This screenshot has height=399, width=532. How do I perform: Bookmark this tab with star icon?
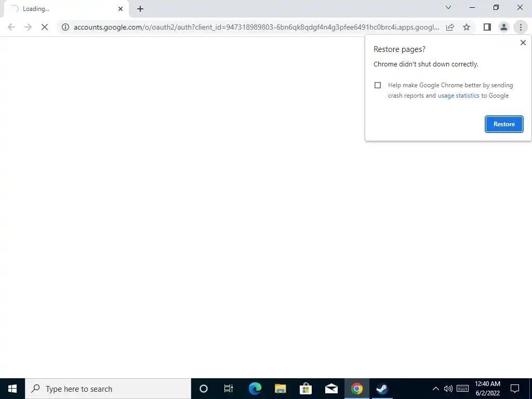pos(467,27)
